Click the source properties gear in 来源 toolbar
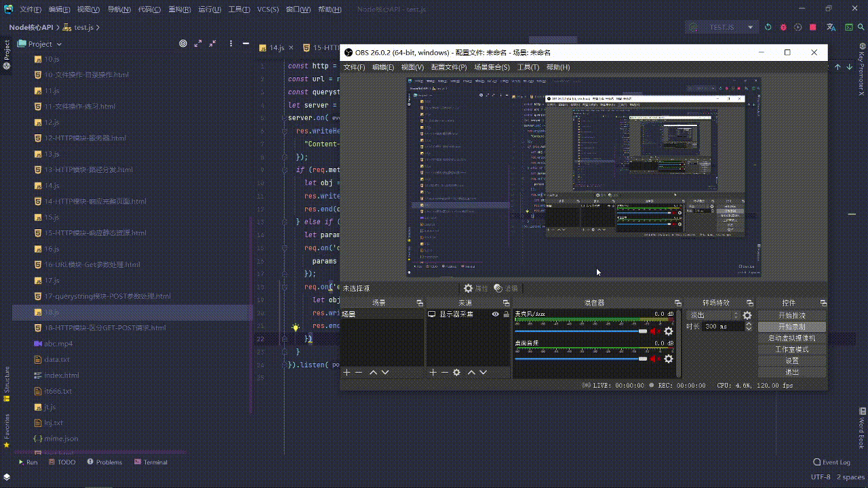 click(457, 372)
